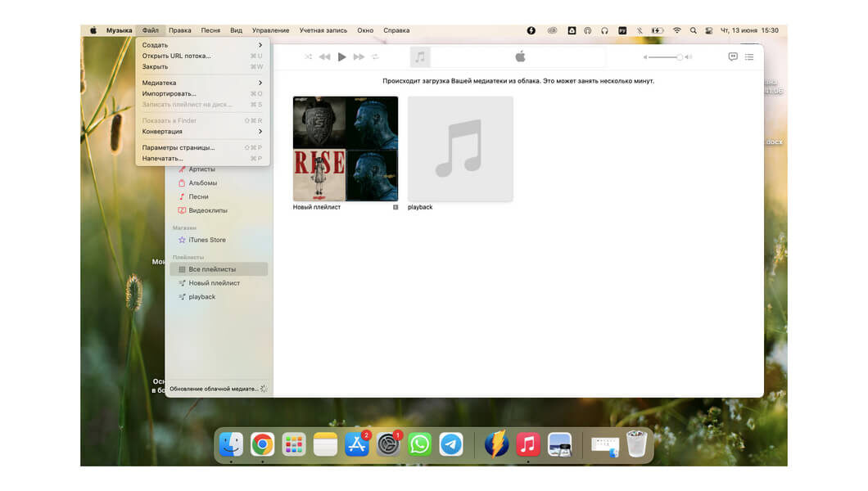868x491 pixels.
Task: Select «Все плейлисты» in the sidebar
Action: 213,268
